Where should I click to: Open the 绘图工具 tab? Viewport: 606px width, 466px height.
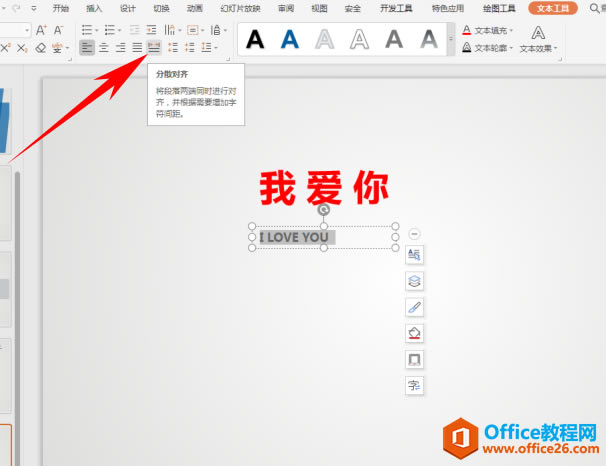[499, 8]
